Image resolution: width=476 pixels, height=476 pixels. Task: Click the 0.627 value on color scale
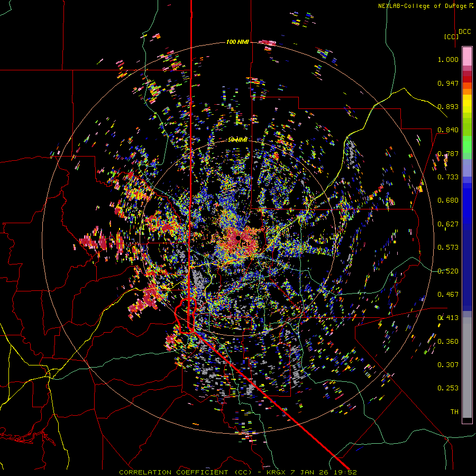[448, 224]
